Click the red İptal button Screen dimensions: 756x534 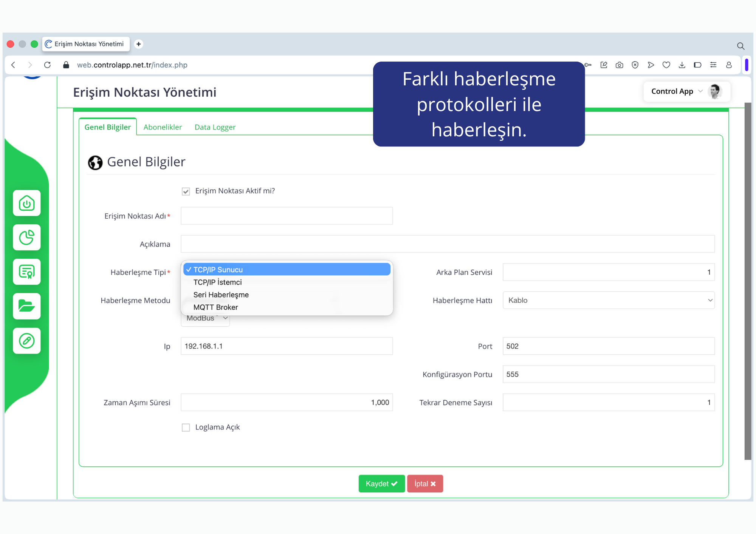(x=425, y=484)
